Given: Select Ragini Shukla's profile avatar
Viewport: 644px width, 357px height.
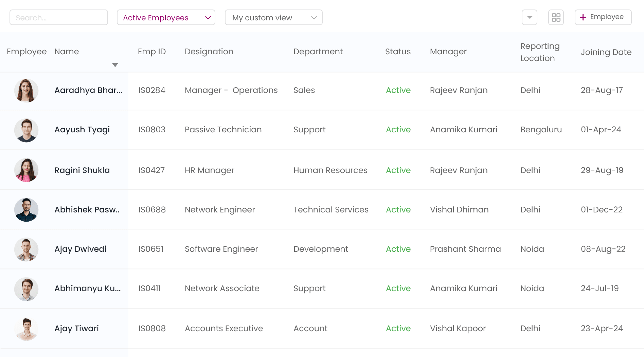Looking at the screenshot, I should click(x=26, y=170).
